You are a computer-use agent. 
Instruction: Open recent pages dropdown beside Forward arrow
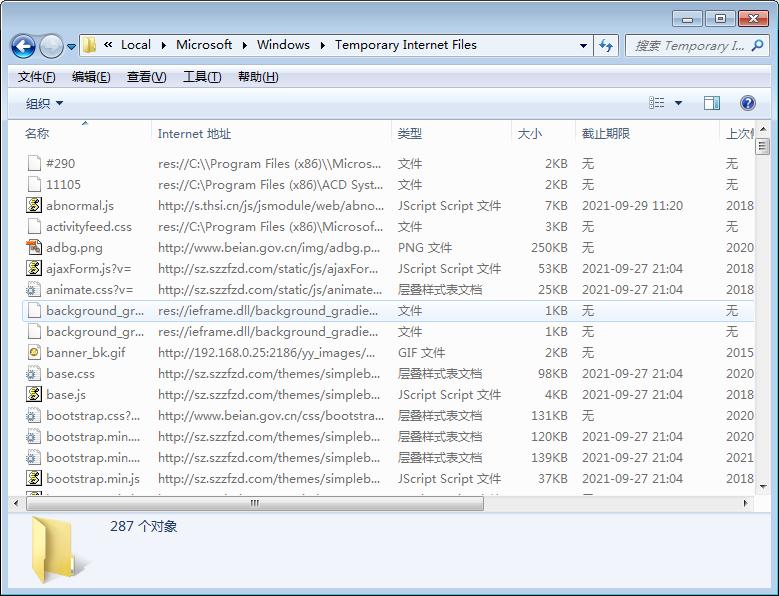coord(72,47)
